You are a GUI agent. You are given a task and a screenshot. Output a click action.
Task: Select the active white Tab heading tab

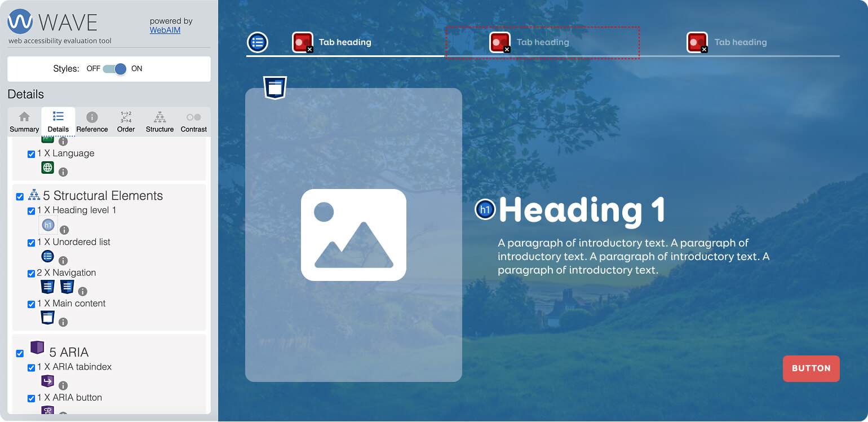tap(345, 42)
